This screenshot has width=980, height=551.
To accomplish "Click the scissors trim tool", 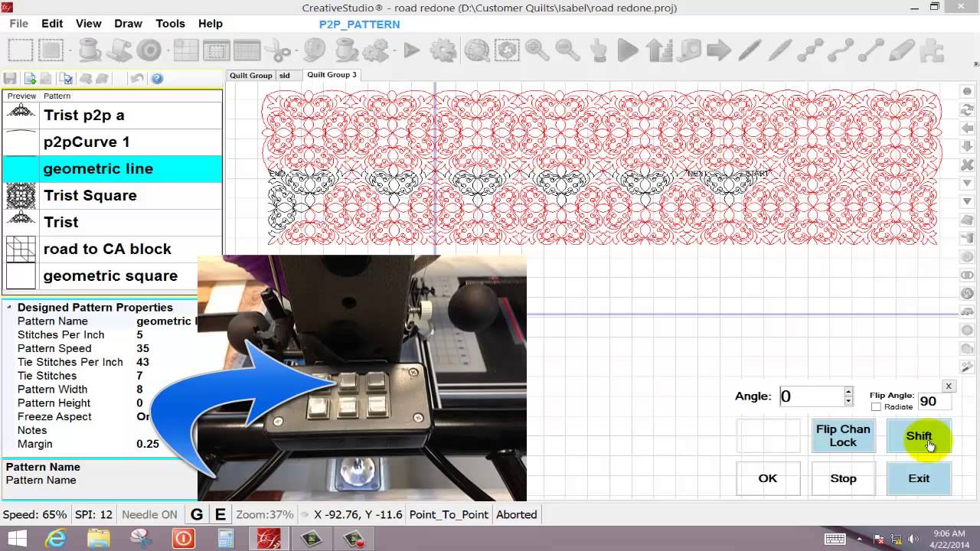I will [x=278, y=51].
